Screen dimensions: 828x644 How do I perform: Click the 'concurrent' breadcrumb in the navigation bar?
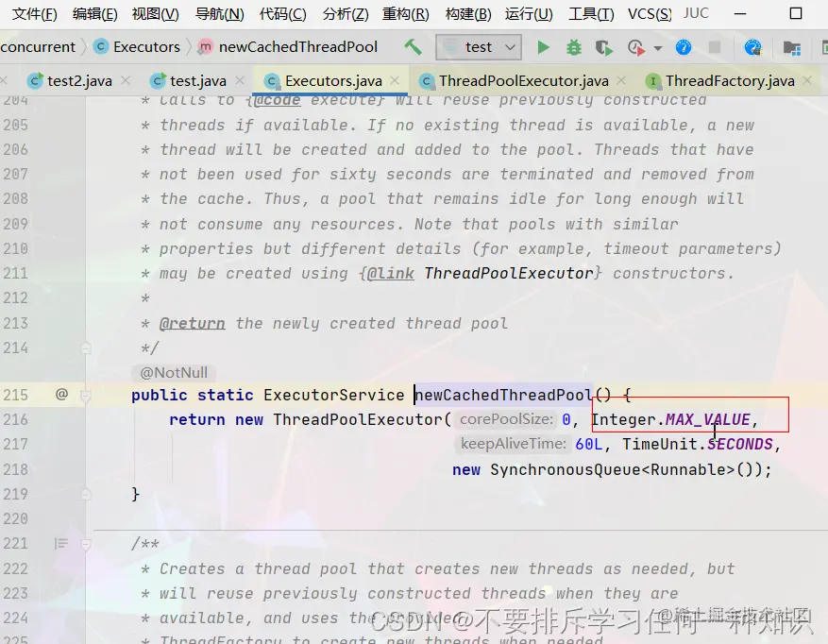38,47
